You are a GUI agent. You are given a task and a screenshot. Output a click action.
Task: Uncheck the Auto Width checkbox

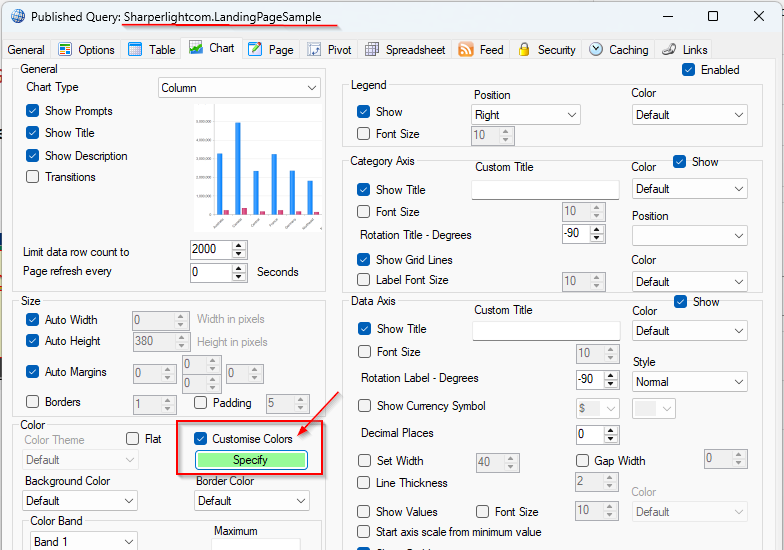click(x=32, y=320)
